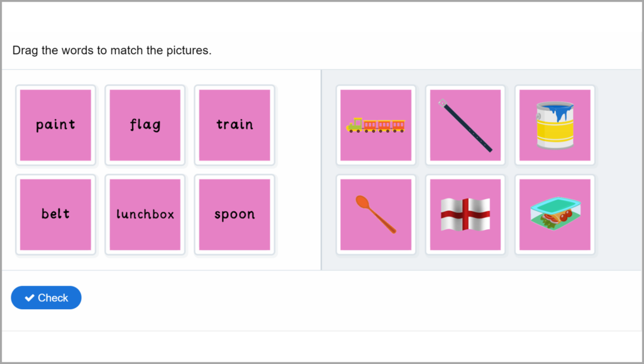Click the 'train' word card
Viewport: 644px width, 364px height.
click(x=234, y=125)
